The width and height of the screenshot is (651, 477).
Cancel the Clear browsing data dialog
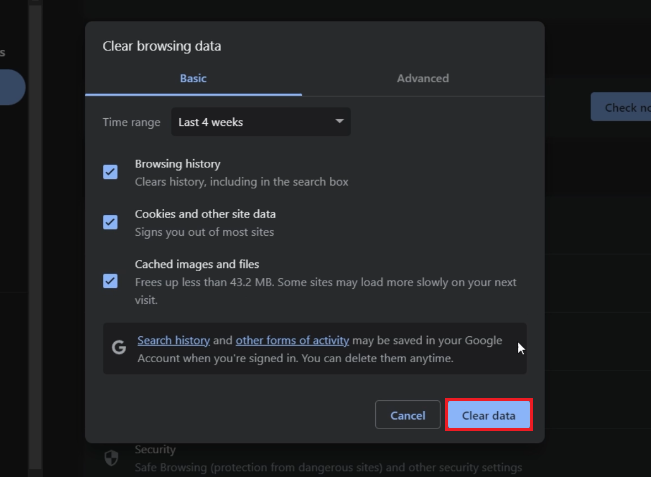coord(407,415)
